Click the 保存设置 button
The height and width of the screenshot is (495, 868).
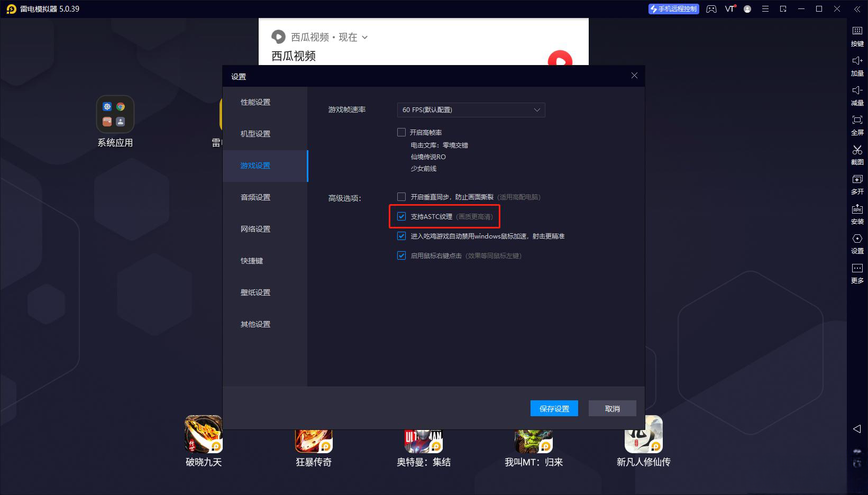[x=554, y=408]
